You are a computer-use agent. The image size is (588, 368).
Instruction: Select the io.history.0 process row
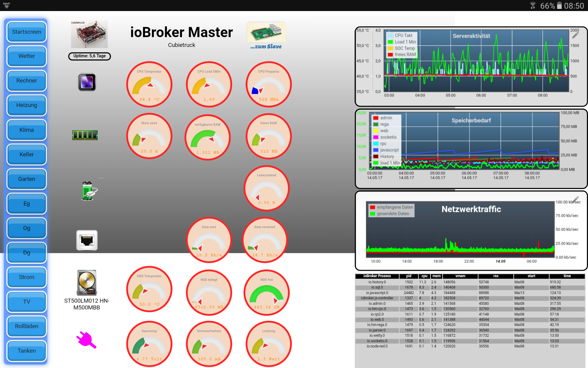[470, 282]
